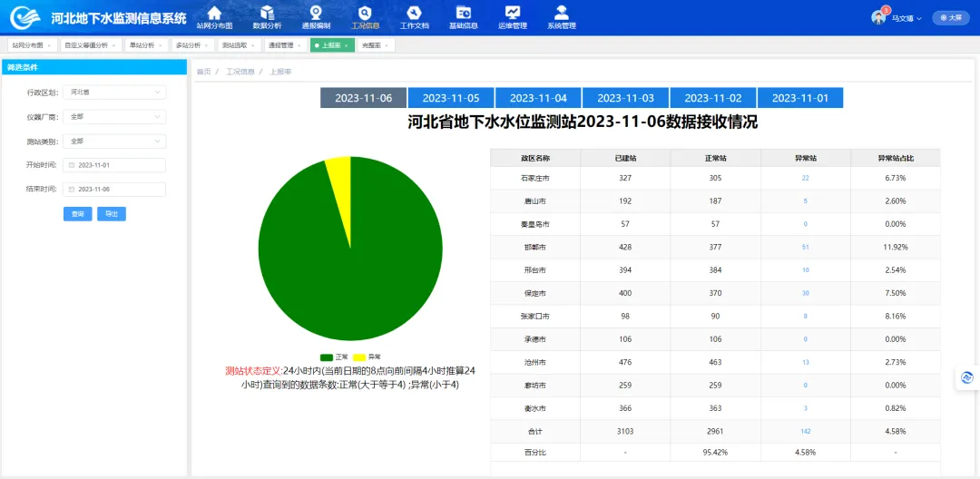Click the 查询 button
The image size is (980, 479).
[x=77, y=214]
